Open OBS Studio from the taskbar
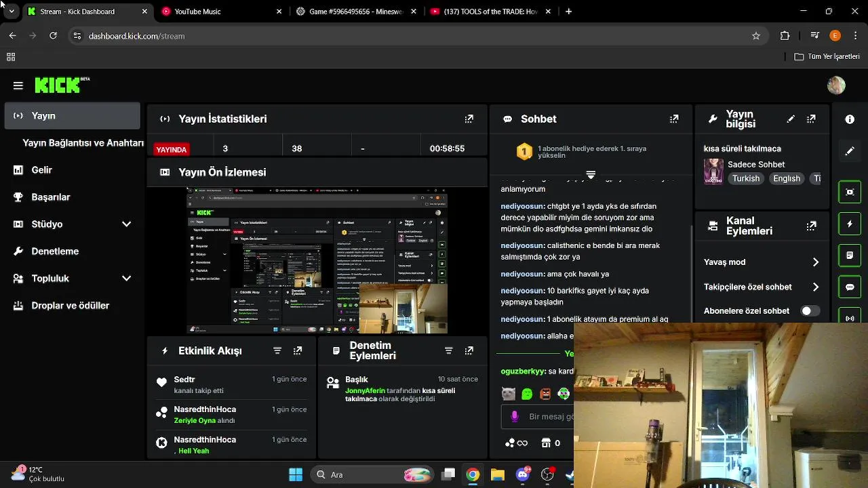 coord(547,474)
